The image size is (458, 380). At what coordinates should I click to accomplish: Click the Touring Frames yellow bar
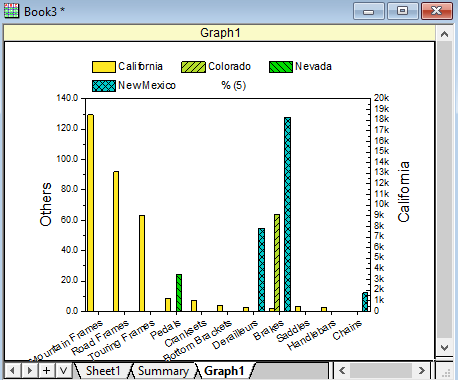pos(142,263)
